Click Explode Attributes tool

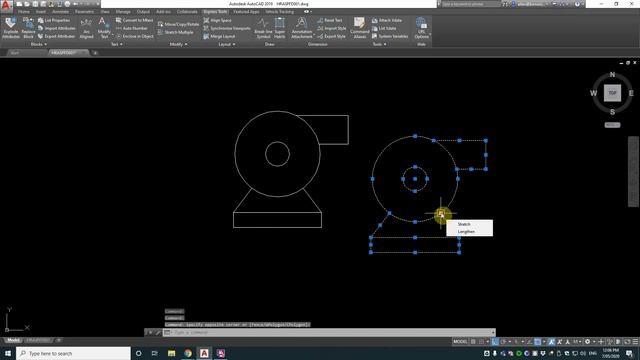11,28
